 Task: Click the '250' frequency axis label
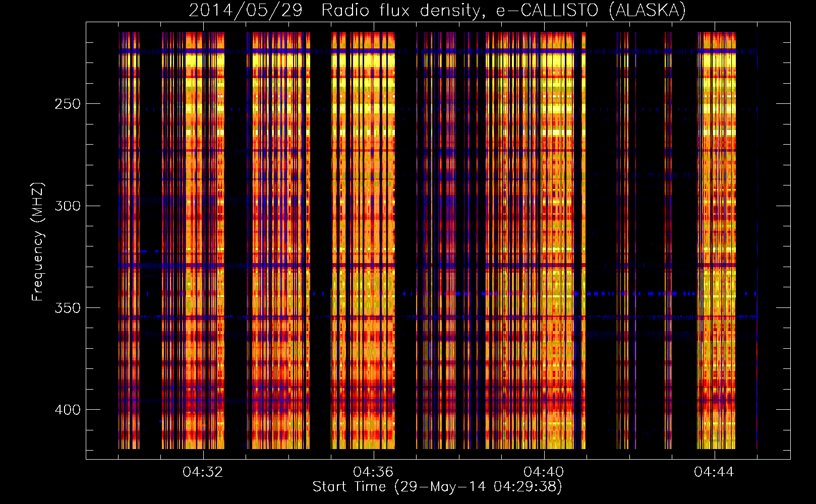click(x=68, y=104)
